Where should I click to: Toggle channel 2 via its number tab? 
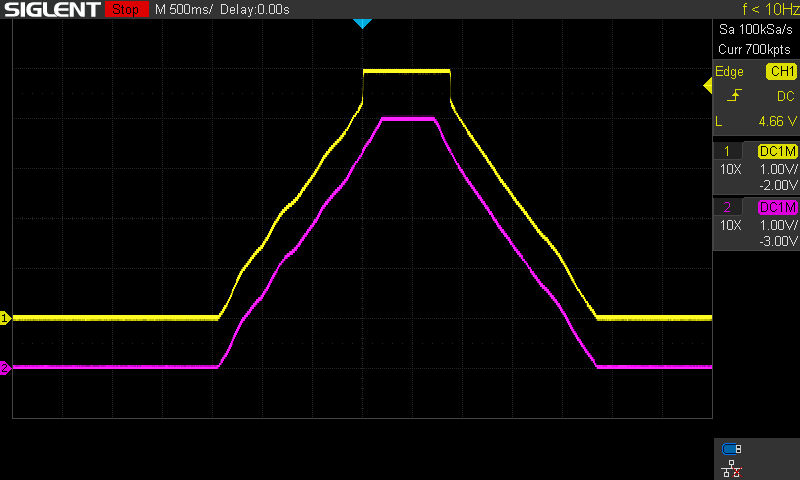pyautogui.click(x=726, y=207)
